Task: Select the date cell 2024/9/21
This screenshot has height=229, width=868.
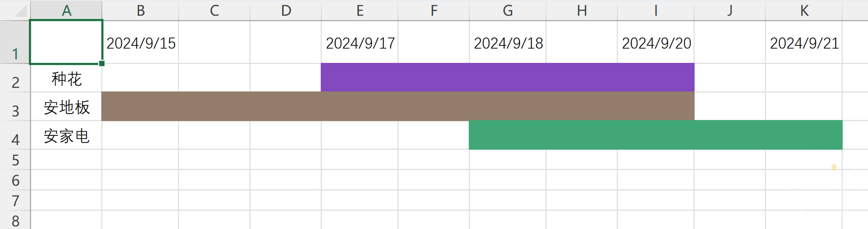Action: (x=804, y=43)
